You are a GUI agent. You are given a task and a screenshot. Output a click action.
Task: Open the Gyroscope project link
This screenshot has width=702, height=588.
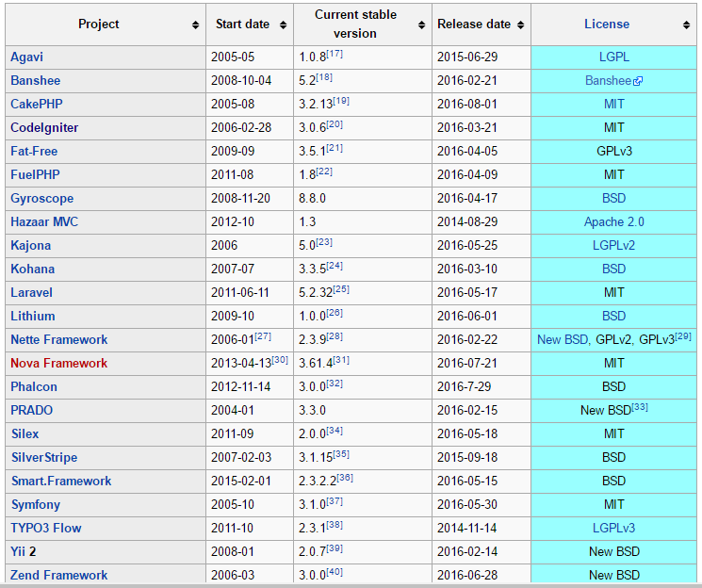[x=42, y=199]
